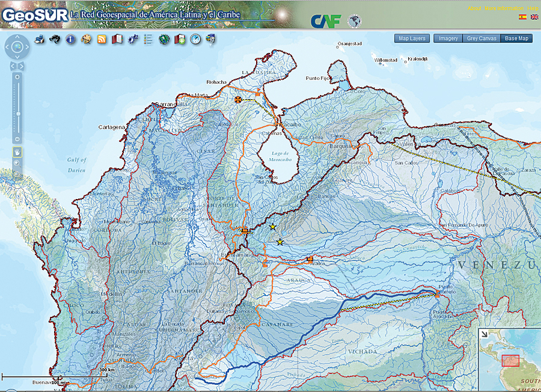Click the globe emblem beside CAF logo
Screen dimensions: 541x392
[354, 22]
